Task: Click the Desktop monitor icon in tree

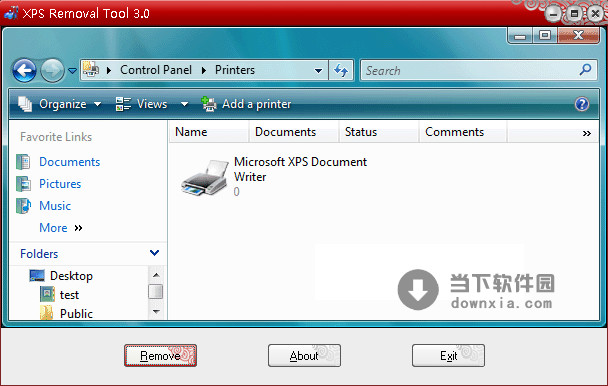Action: 37,276
